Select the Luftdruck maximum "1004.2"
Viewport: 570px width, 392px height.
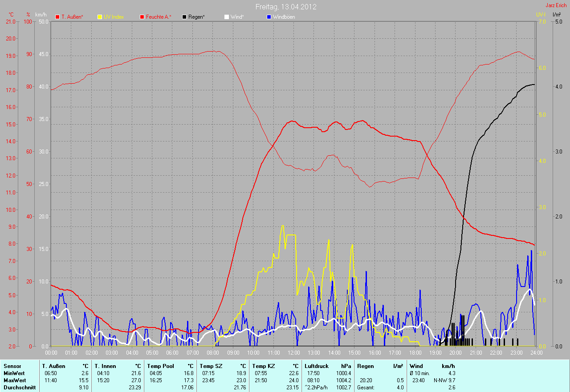pos(343,380)
